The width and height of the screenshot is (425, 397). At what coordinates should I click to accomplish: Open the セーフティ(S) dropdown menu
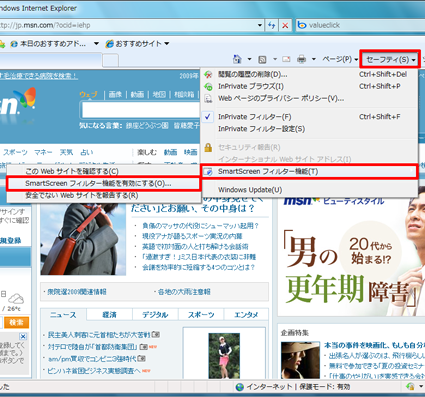[x=390, y=59]
